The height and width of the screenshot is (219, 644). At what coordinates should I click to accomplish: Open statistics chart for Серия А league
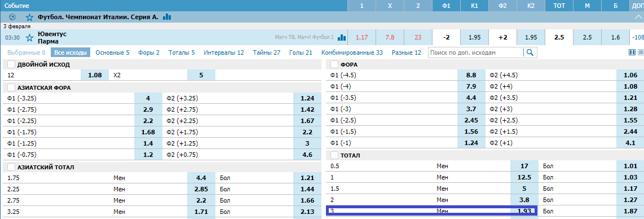[167, 17]
